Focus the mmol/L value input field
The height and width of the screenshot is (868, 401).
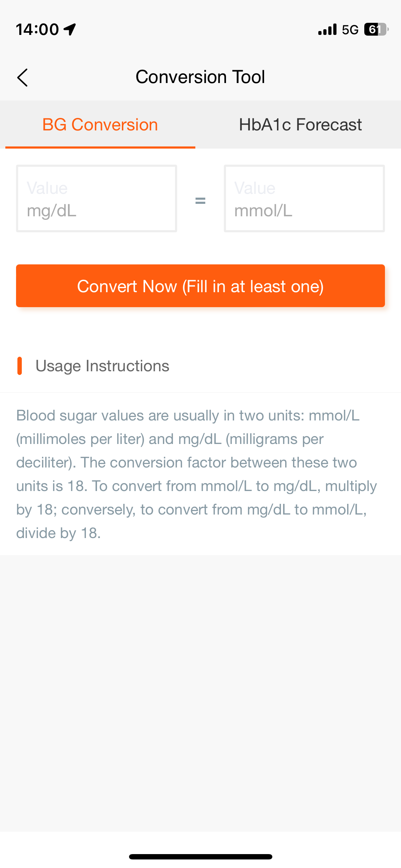click(304, 198)
